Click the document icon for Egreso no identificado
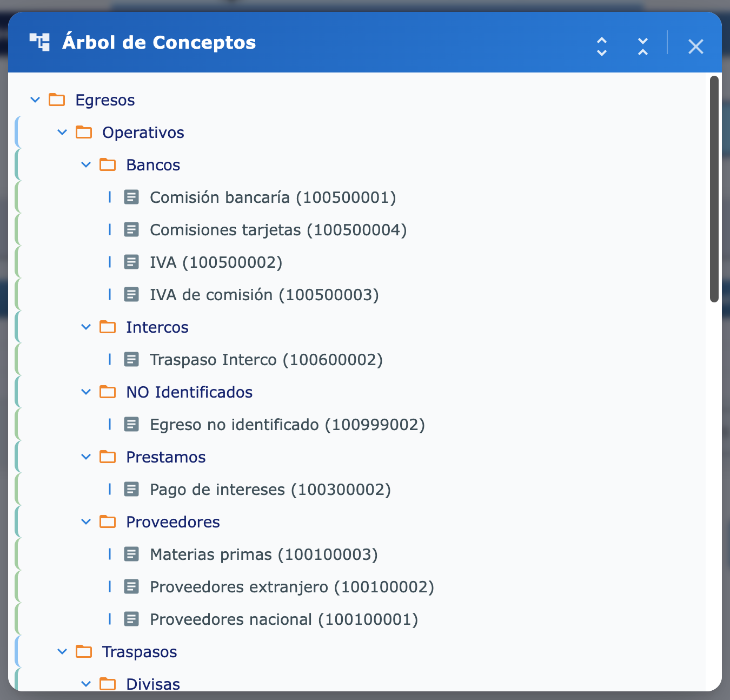The width and height of the screenshot is (730, 700). tap(132, 425)
